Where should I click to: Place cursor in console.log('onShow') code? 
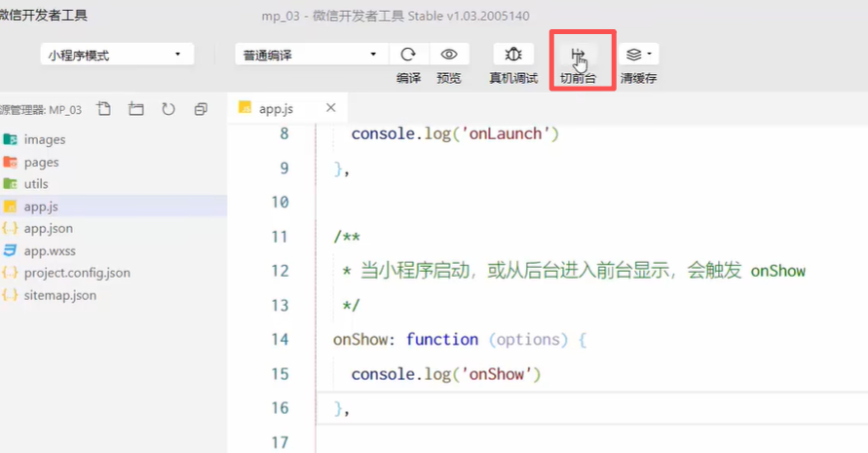click(445, 374)
